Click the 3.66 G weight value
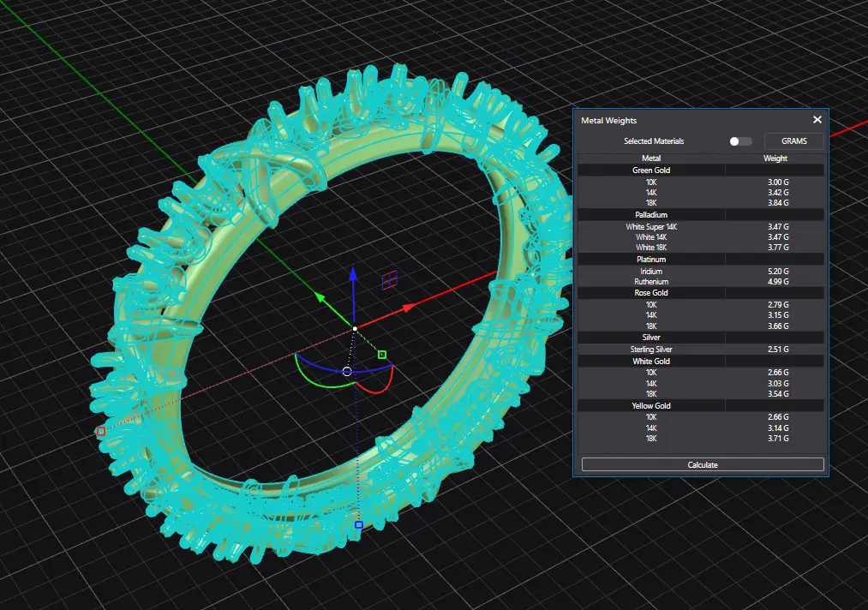 (778, 326)
